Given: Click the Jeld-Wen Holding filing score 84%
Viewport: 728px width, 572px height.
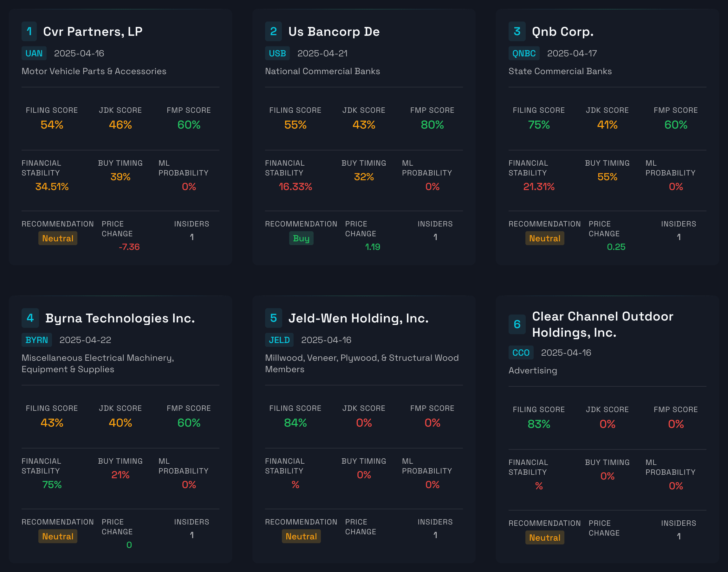Looking at the screenshot, I should tap(295, 423).
